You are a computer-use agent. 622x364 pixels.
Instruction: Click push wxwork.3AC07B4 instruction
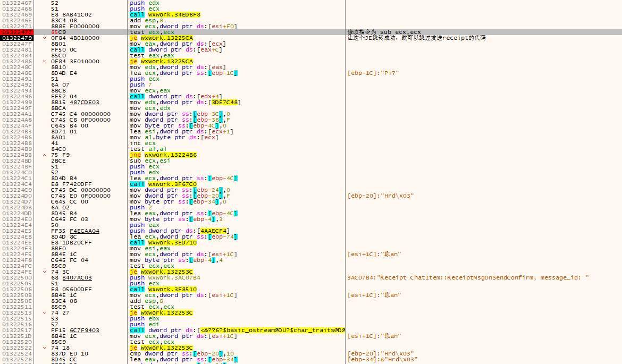pos(165,278)
